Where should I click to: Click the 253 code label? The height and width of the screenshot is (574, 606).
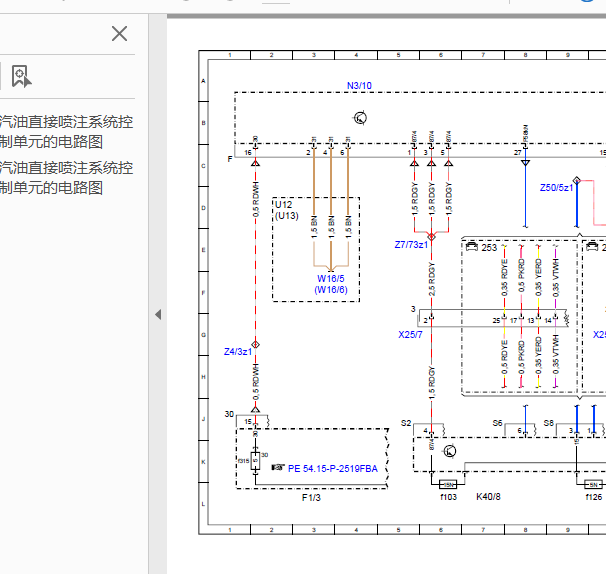point(489,248)
